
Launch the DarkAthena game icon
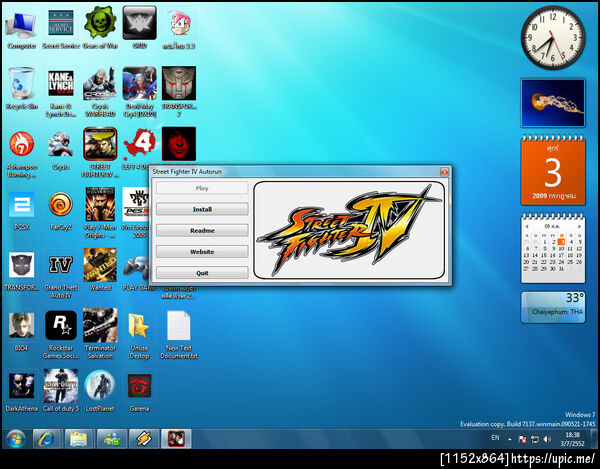[x=21, y=392]
